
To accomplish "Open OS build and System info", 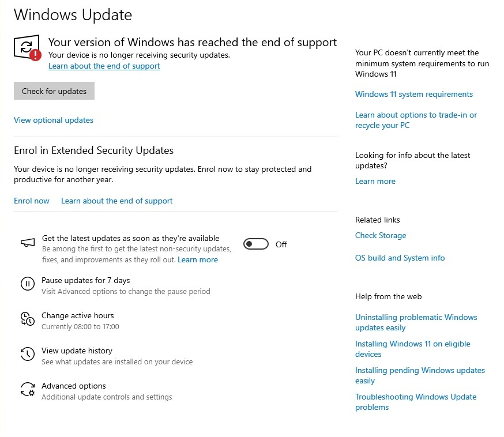I will click(x=400, y=258).
